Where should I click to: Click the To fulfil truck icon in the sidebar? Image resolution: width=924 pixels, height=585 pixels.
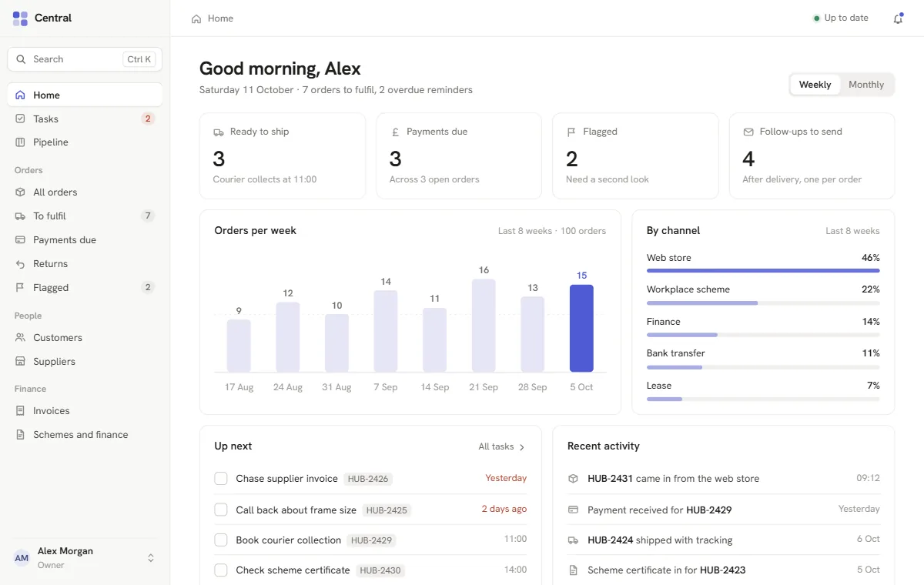[21, 216]
